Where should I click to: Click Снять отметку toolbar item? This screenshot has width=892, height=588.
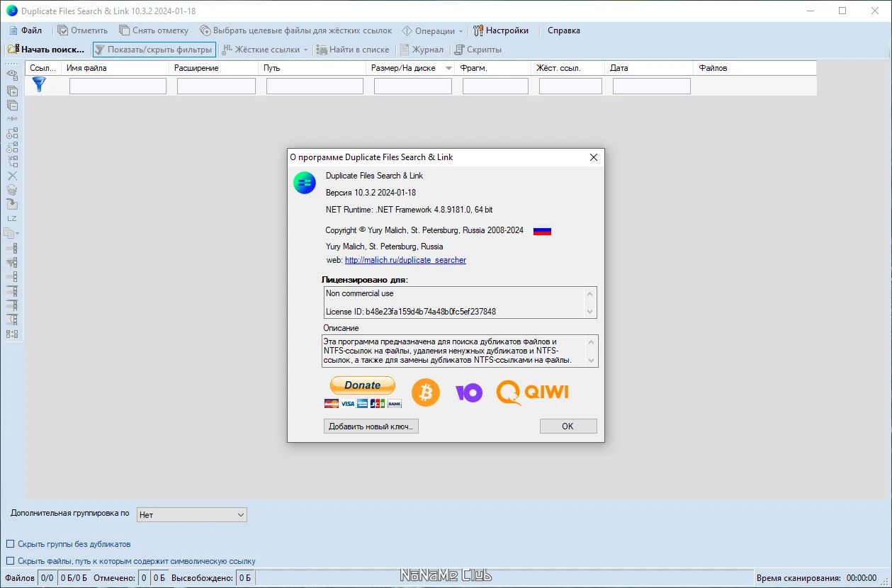point(154,30)
